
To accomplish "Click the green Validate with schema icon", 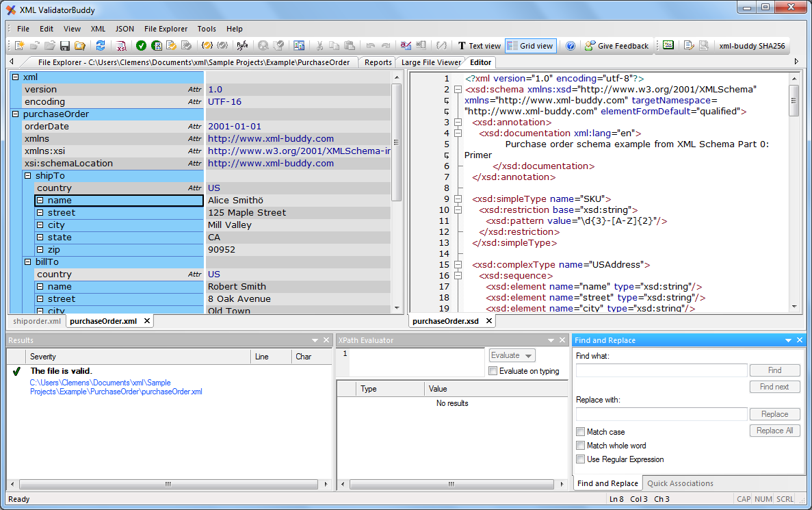I will pyautogui.click(x=157, y=46).
